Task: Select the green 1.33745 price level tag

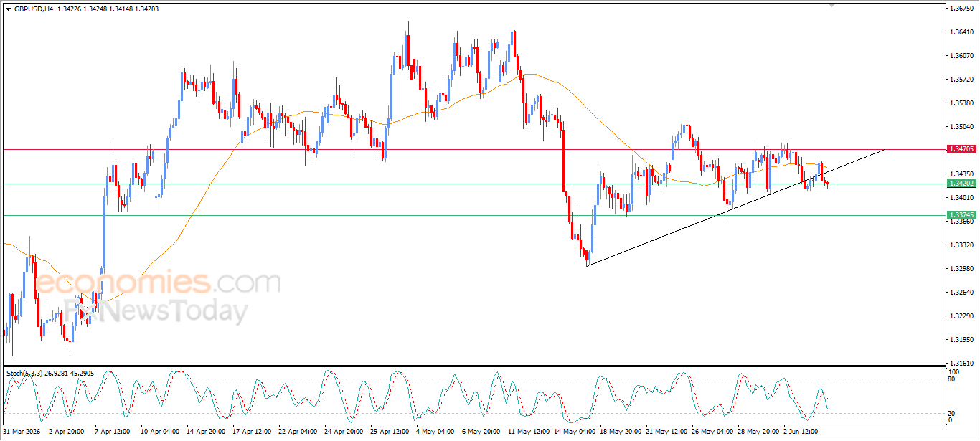Action: tap(961, 215)
